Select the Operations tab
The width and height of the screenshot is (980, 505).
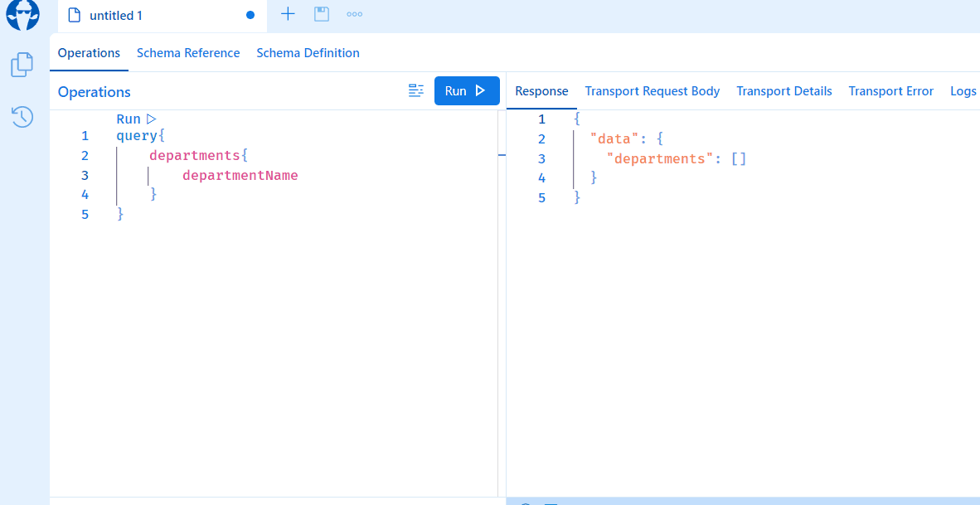89,53
